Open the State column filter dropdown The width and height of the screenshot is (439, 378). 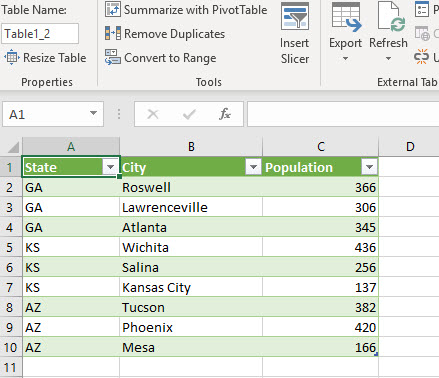tap(110, 167)
